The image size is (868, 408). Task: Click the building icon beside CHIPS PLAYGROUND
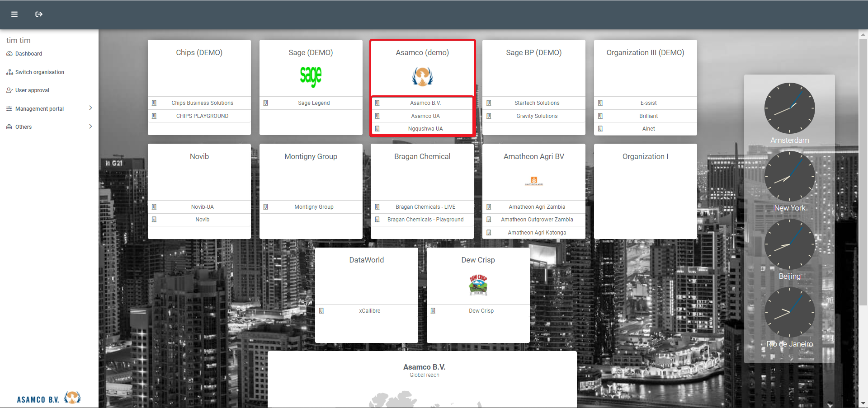[x=154, y=116]
